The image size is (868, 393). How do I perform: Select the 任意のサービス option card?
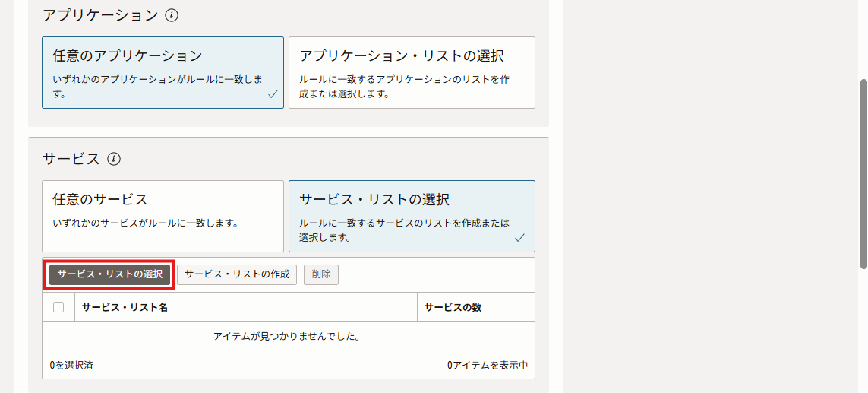(163, 216)
